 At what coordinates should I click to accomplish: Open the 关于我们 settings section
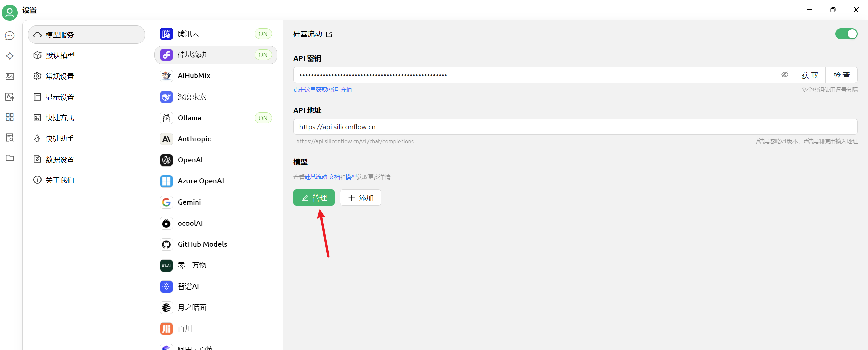tap(86, 180)
